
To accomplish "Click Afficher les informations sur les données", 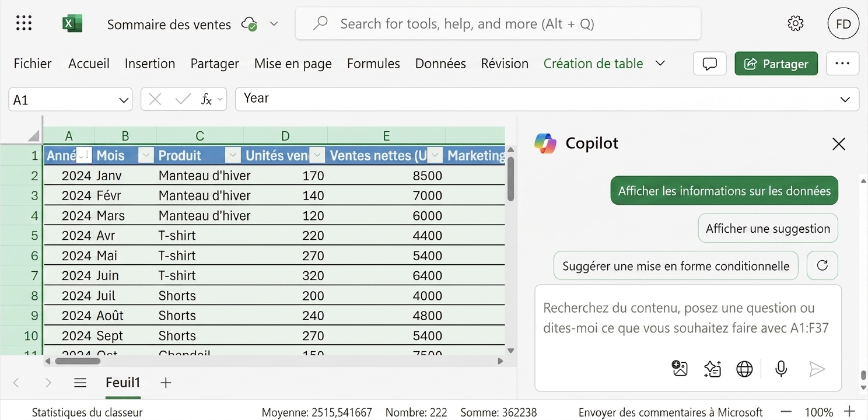I will (724, 191).
